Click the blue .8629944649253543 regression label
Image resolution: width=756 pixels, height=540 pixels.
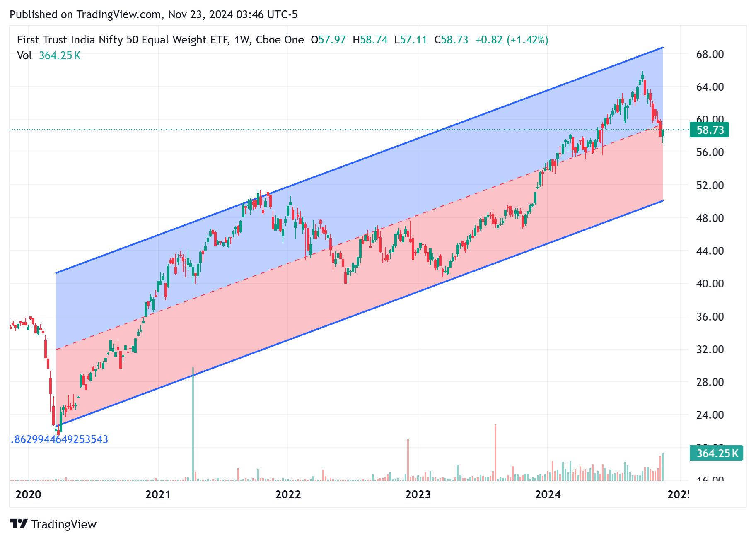59,439
